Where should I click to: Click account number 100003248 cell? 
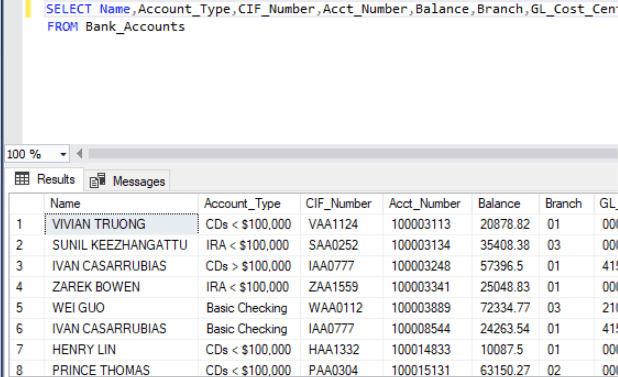pos(427,266)
